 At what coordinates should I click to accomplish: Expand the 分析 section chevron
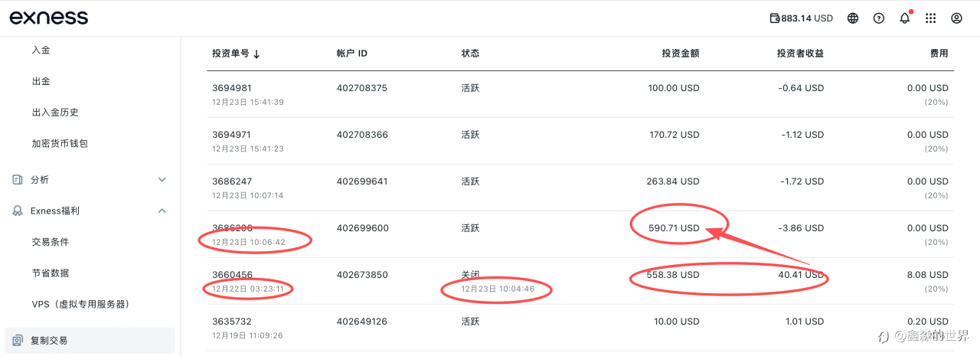(162, 180)
